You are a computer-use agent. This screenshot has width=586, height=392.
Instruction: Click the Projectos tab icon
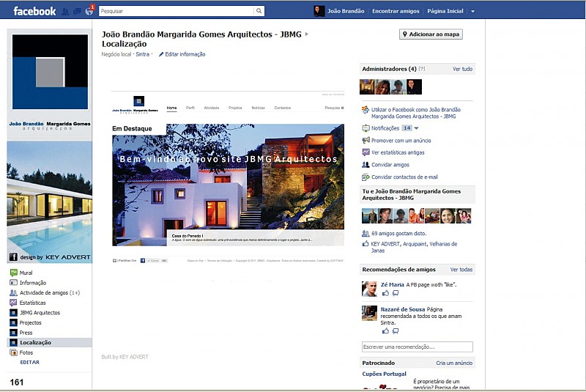pos(13,322)
